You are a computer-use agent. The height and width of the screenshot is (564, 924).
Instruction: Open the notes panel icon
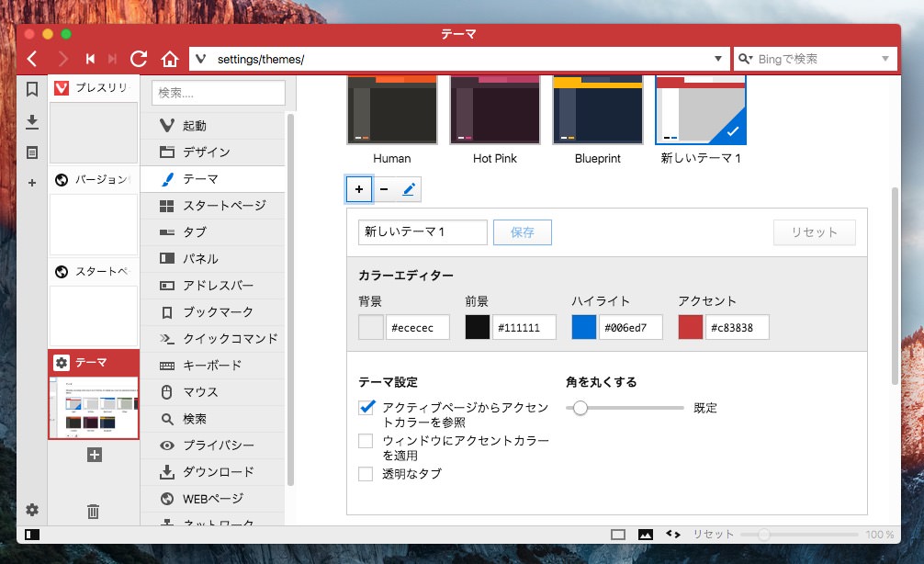pyautogui.click(x=32, y=152)
